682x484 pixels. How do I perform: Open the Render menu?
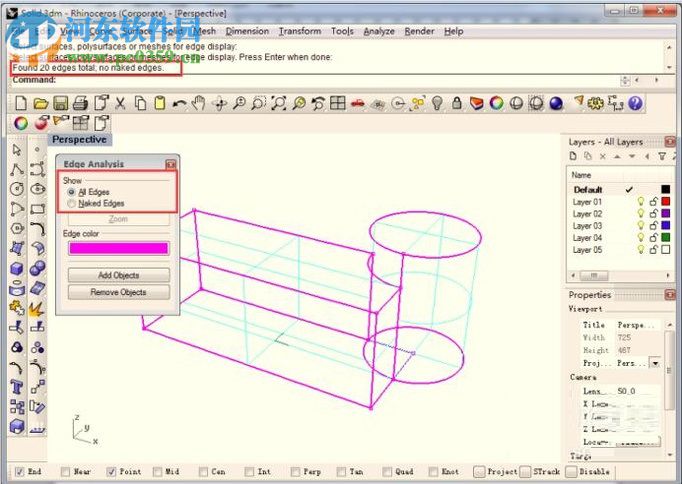click(419, 31)
